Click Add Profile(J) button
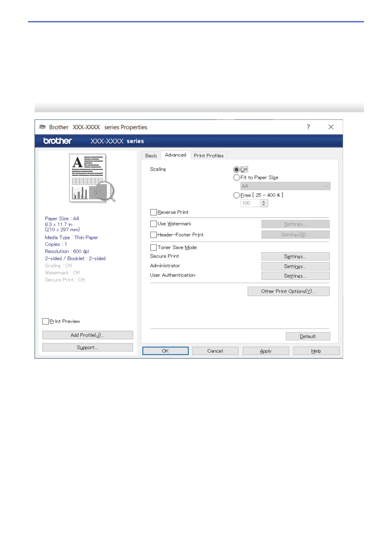The height and width of the screenshot is (554, 392). (x=88, y=335)
